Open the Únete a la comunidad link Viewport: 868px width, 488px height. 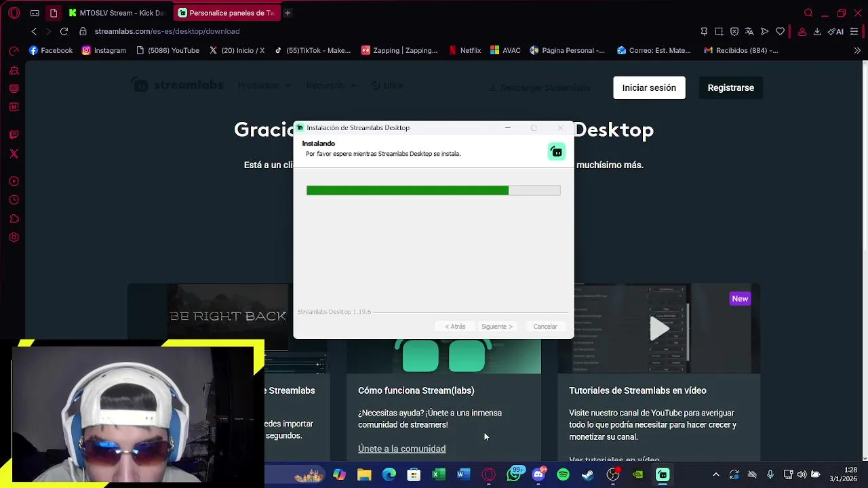point(401,449)
